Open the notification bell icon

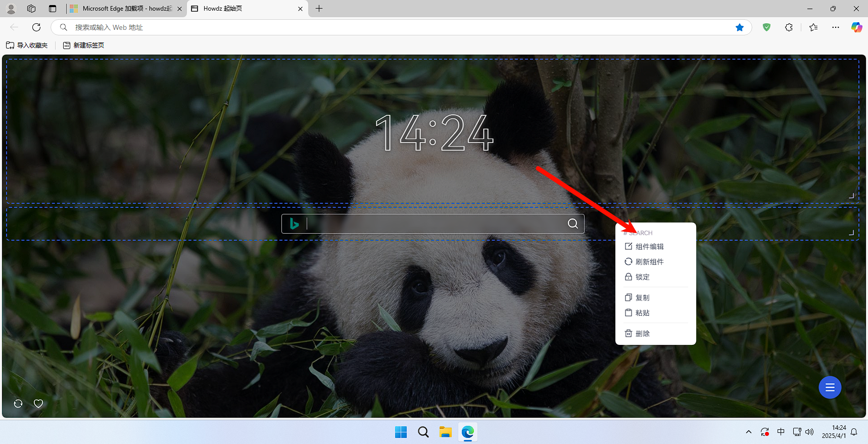[x=854, y=432]
